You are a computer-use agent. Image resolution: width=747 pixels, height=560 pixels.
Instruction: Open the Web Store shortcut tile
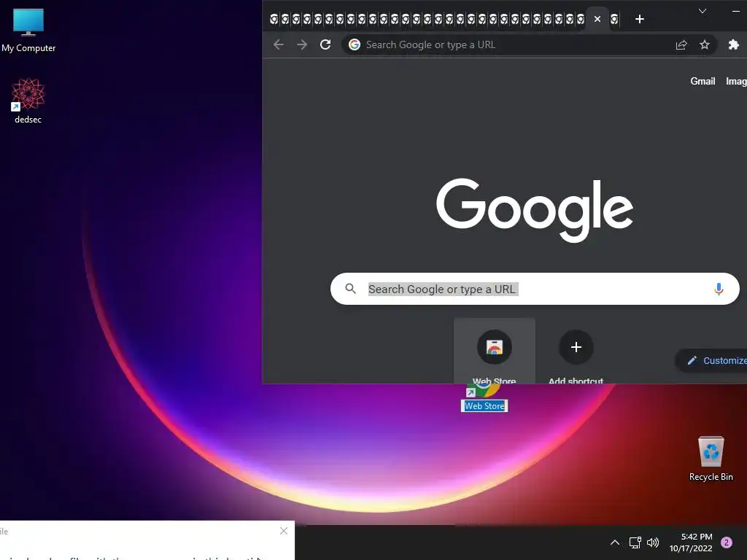coord(495,351)
